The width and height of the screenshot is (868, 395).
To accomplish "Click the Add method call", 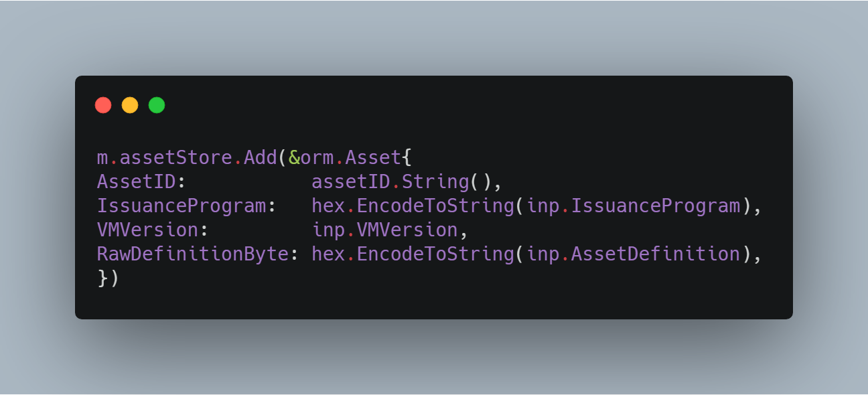I will [x=261, y=157].
